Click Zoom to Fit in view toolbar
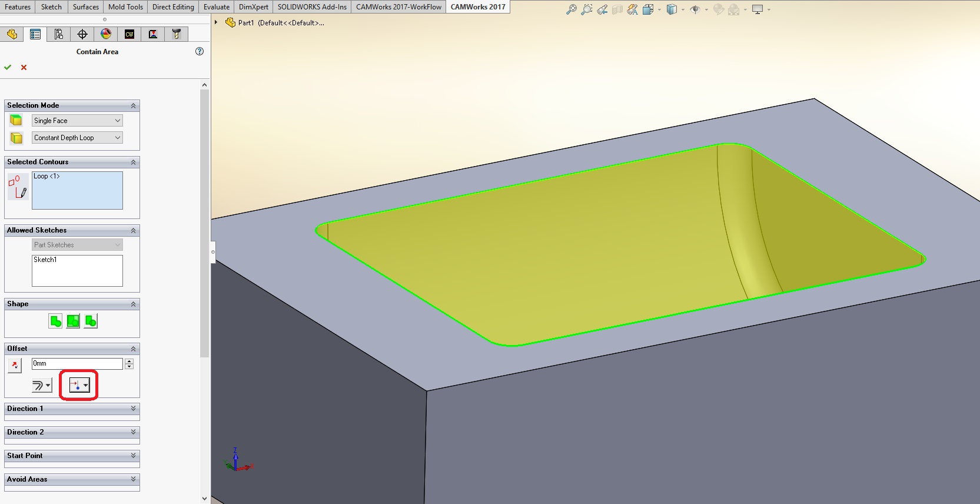The image size is (980, 504). [x=571, y=9]
